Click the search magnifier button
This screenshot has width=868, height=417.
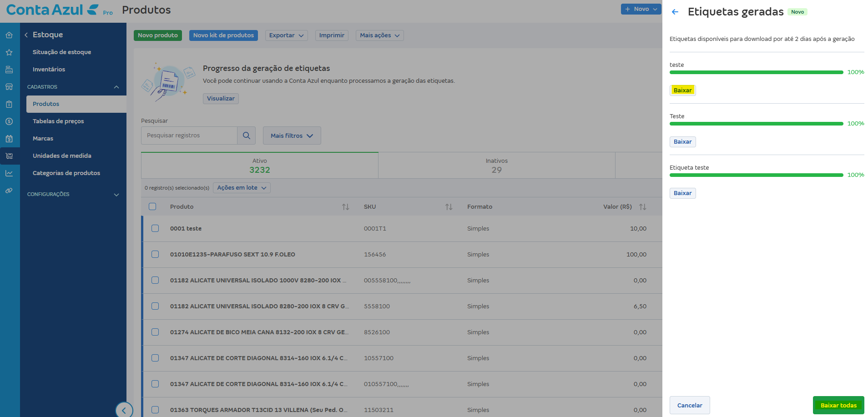click(247, 136)
